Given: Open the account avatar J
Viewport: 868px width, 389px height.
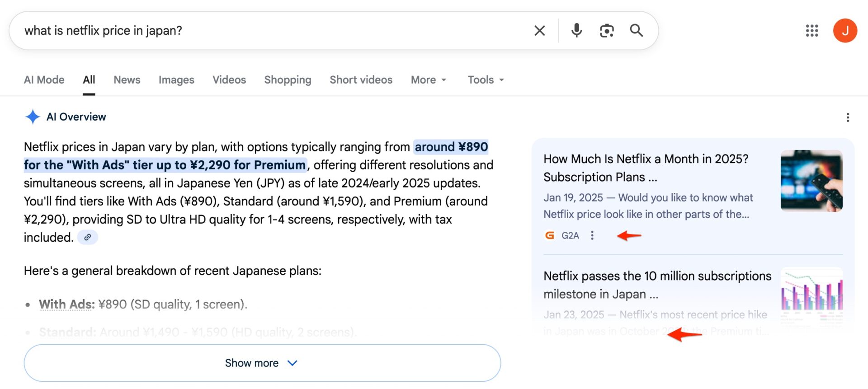Looking at the screenshot, I should click(x=845, y=31).
